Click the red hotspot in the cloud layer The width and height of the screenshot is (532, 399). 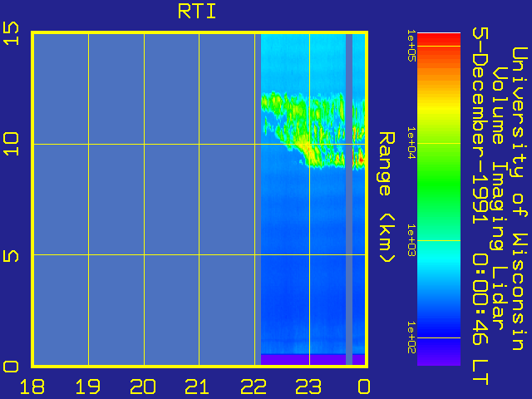[x=362, y=160]
